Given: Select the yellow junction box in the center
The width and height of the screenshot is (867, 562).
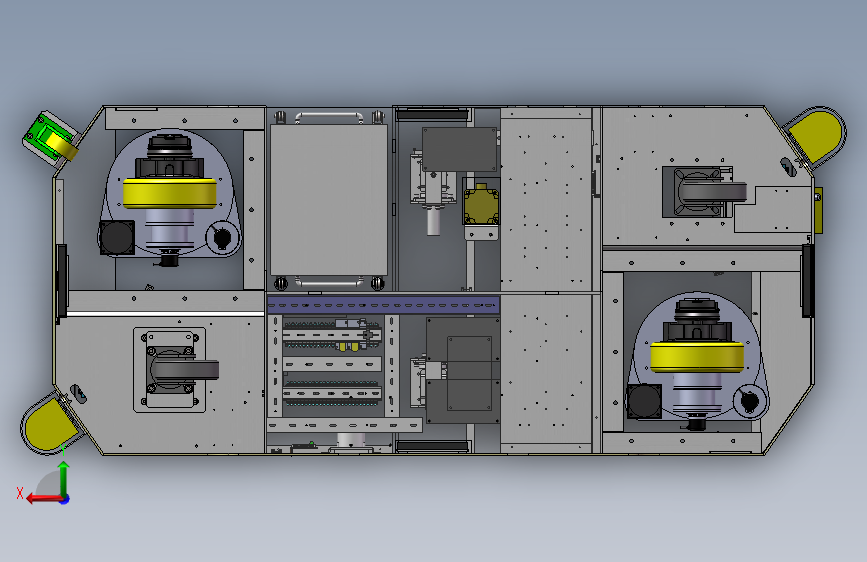Looking at the screenshot, I should point(481,205).
